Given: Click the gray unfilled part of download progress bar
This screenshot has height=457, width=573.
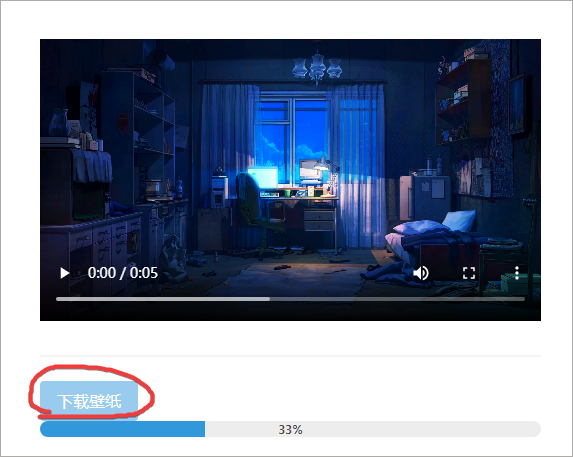Looking at the screenshot, I should pyautogui.click(x=373, y=429).
